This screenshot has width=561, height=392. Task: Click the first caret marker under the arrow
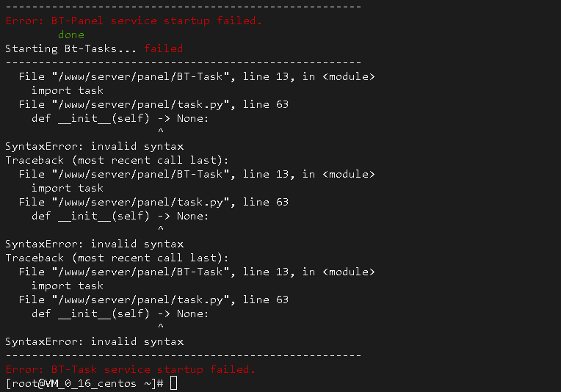pos(161,131)
